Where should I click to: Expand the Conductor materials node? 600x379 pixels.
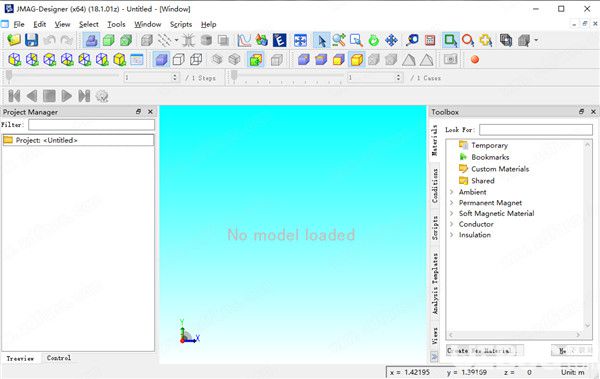[452, 224]
